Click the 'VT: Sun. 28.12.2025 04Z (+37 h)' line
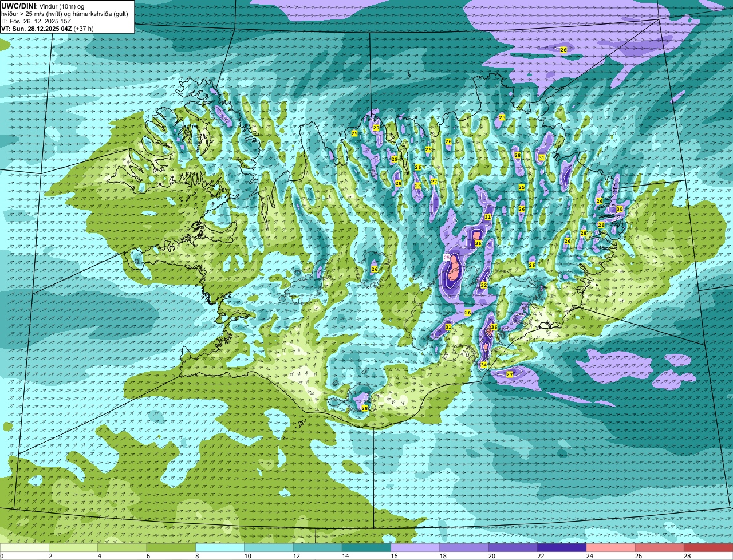The height and width of the screenshot is (560, 733). (x=48, y=29)
